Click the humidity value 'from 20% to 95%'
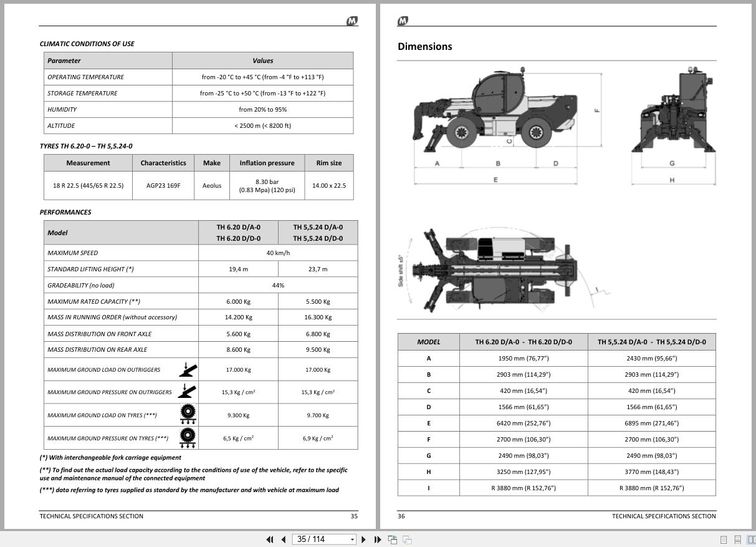 click(x=262, y=109)
